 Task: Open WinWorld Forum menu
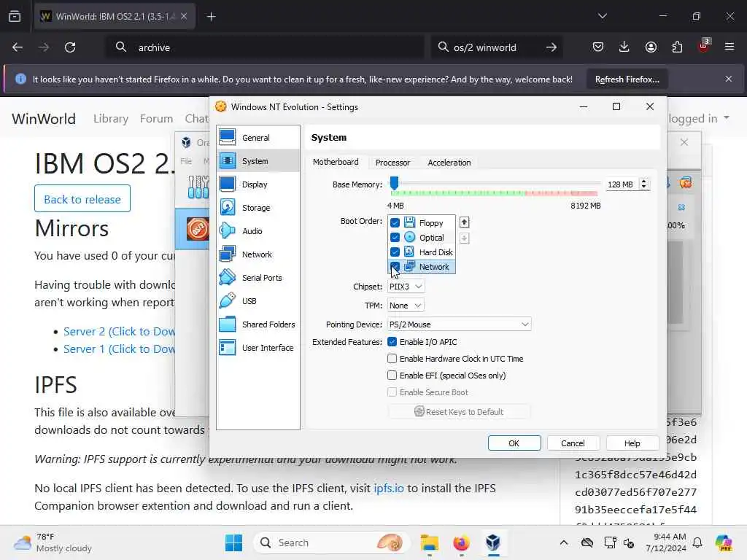(x=156, y=119)
